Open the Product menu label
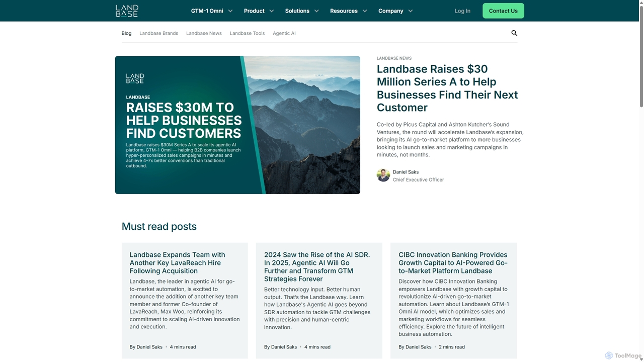The height and width of the screenshot is (362, 644). [x=254, y=11]
